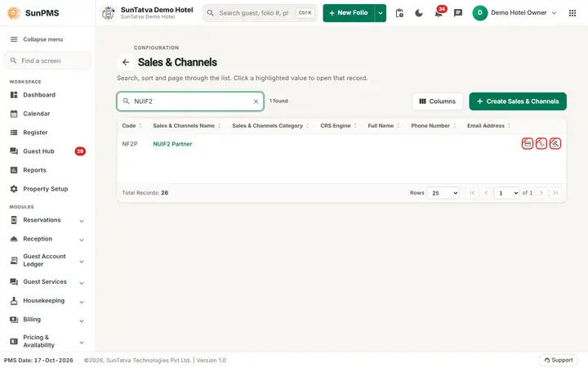This screenshot has height=368, width=588.
Task: Click the middle action icon in NF2P row
Action: (x=541, y=143)
